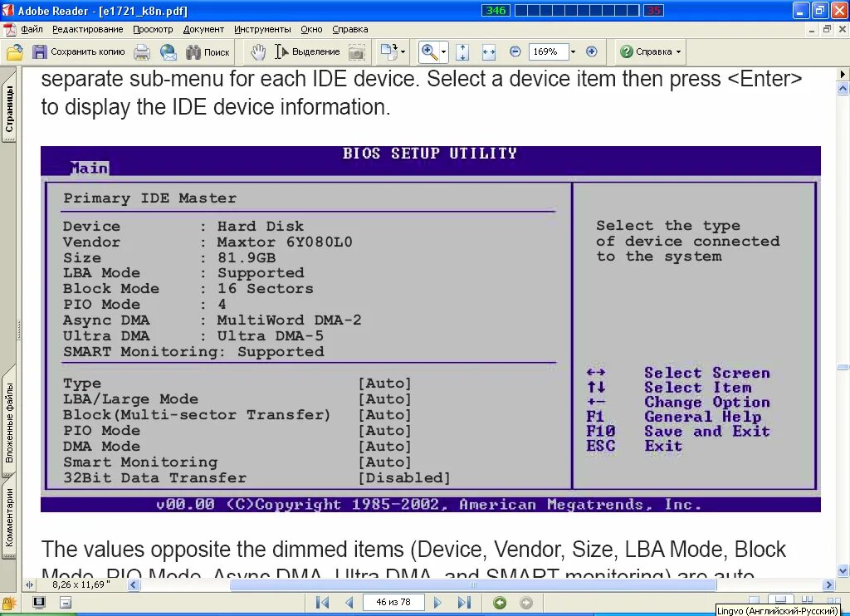Open the zoom percentage dropdown arrow
850x616 pixels.
[573, 51]
